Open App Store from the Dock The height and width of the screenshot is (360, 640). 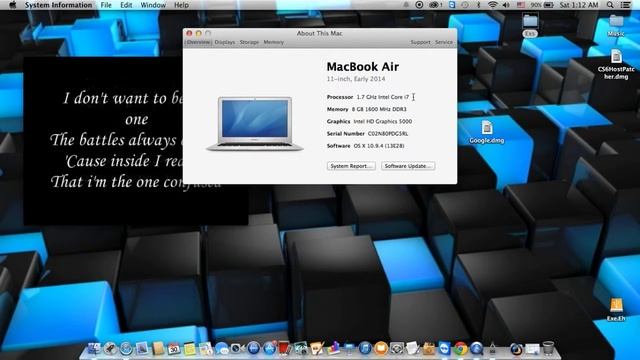(x=269, y=348)
